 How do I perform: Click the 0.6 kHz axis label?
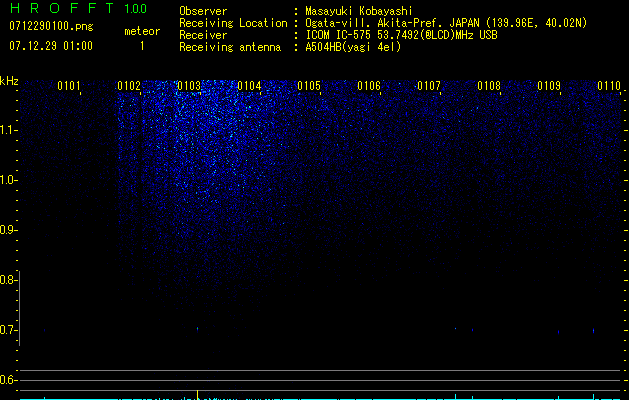pos(7,380)
